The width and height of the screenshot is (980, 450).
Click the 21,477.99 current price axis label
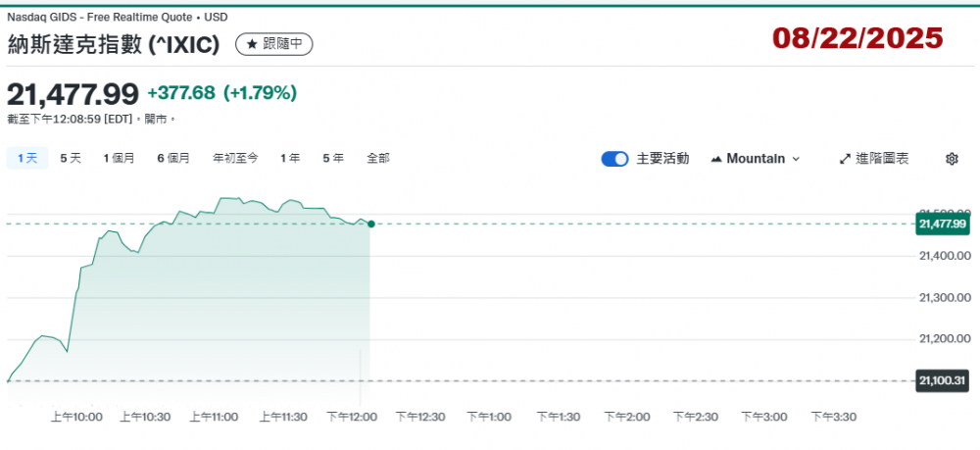943,224
